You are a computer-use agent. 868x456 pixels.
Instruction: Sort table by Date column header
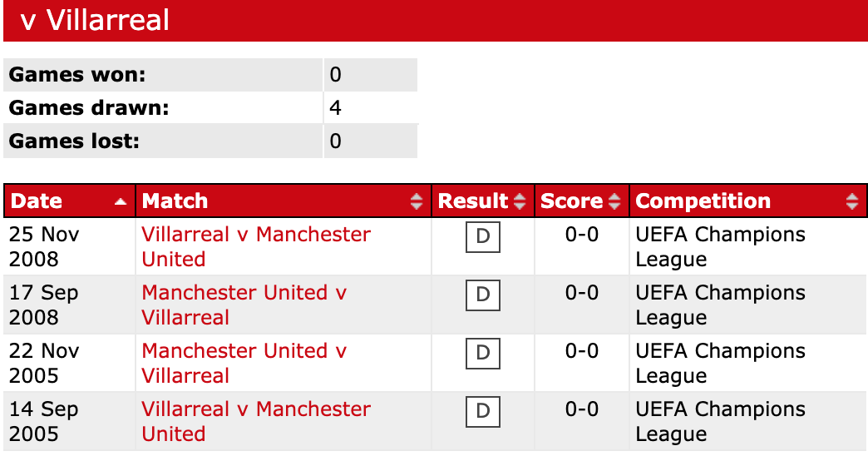pos(37,201)
